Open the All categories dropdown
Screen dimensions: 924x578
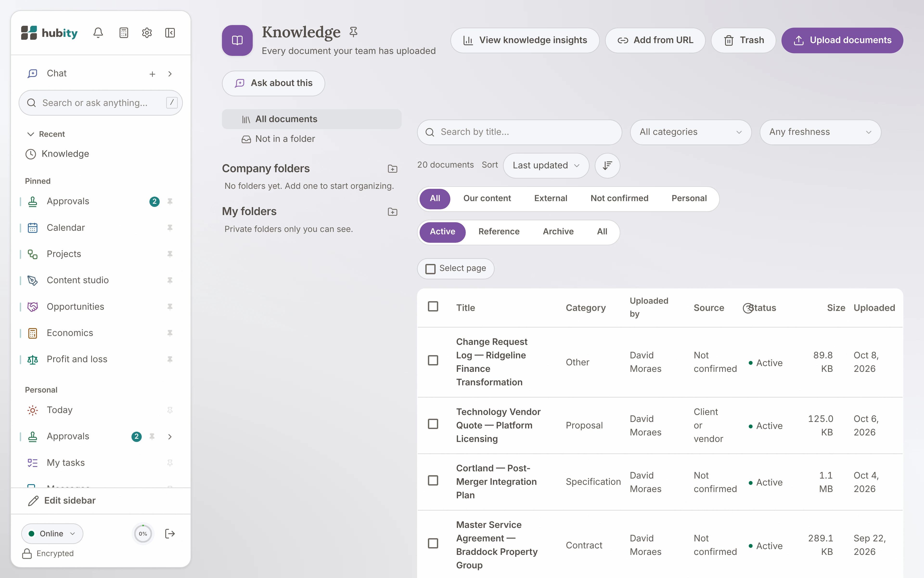point(690,132)
